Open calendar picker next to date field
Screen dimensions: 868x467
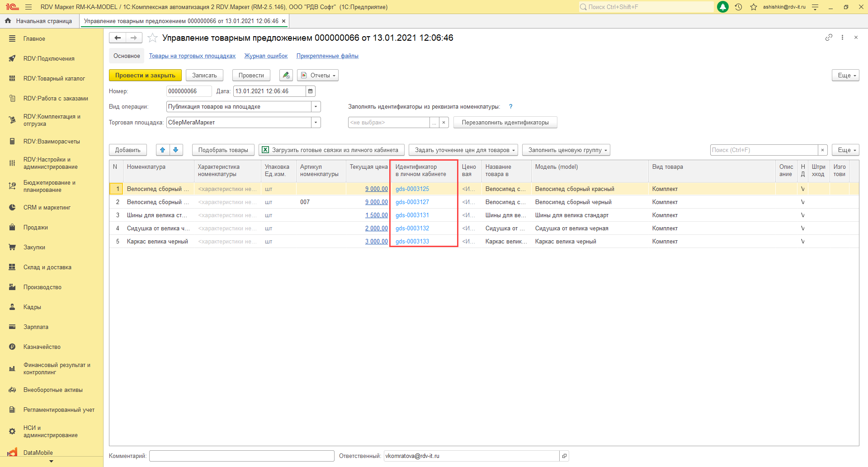(x=311, y=91)
